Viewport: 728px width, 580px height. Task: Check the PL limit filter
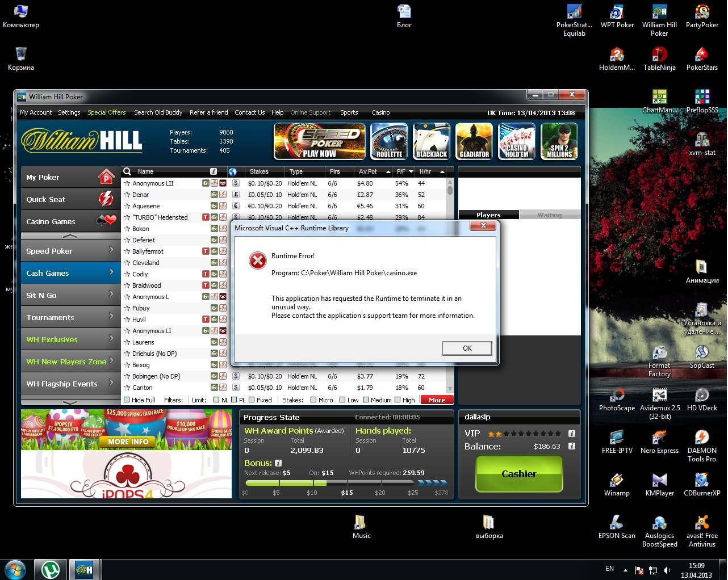[x=234, y=400]
